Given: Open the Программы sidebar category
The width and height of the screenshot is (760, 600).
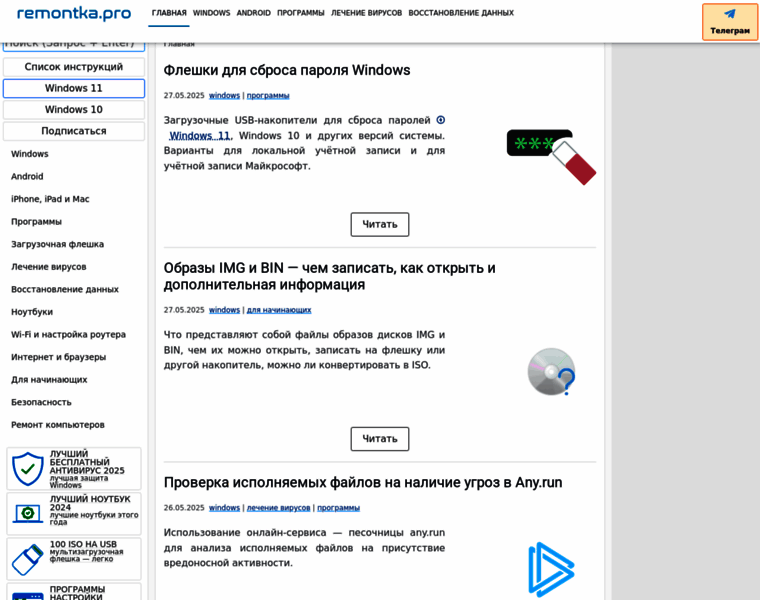Looking at the screenshot, I should coord(36,221).
